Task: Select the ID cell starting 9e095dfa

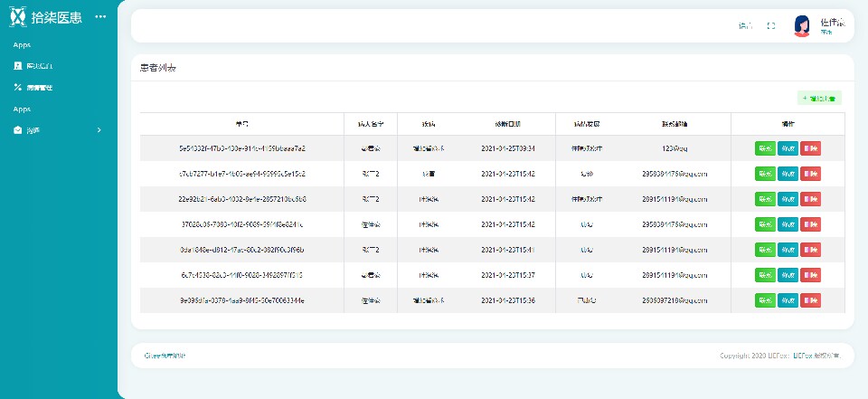Action: 242,300
